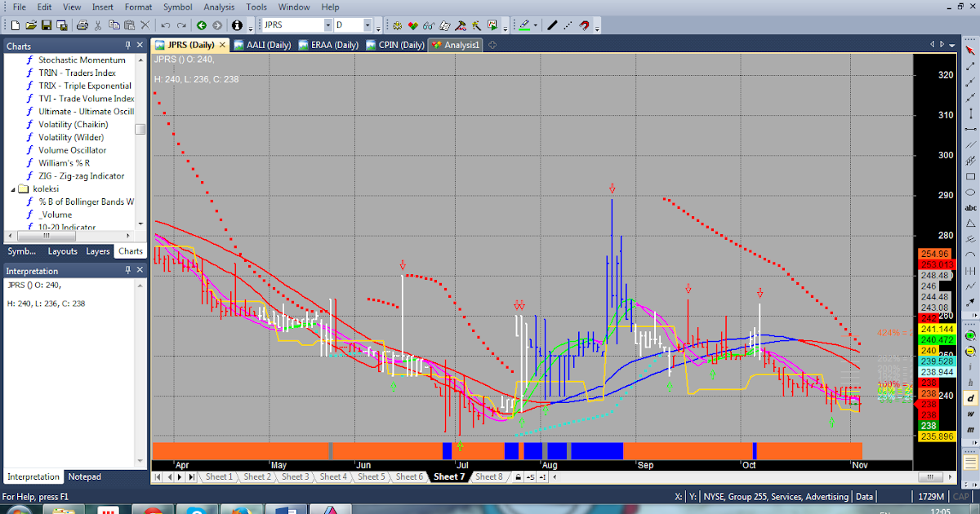Viewport: 980px width, 514px height.
Task: Open the Format menu
Action: pos(139,7)
